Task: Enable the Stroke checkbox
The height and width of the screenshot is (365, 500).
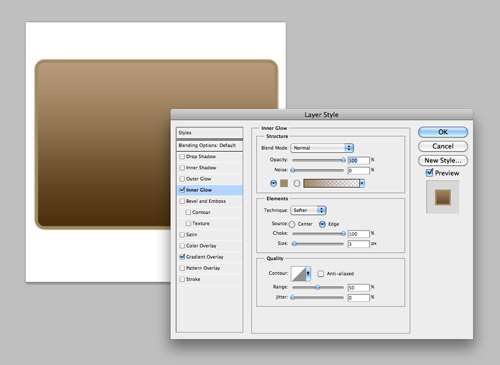Action: tap(182, 279)
